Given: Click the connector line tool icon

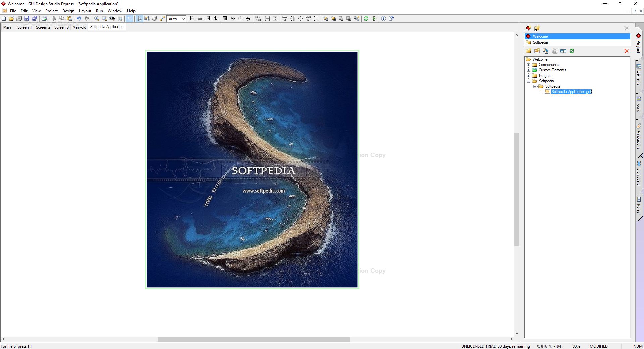Looking at the screenshot, I should pos(162,19).
